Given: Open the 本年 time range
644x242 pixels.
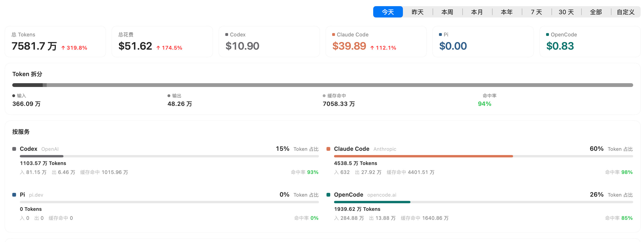Looking at the screenshot, I should pos(507,12).
